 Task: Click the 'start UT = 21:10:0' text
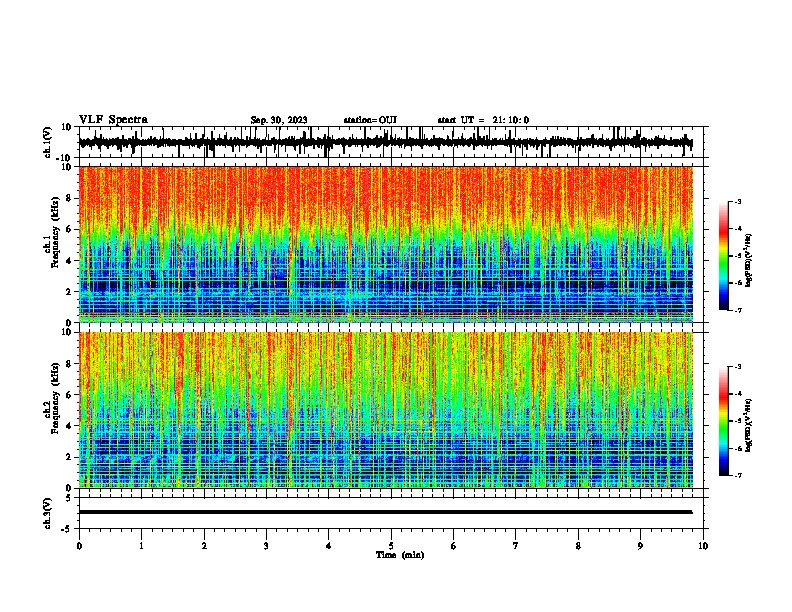tap(483, 120)
